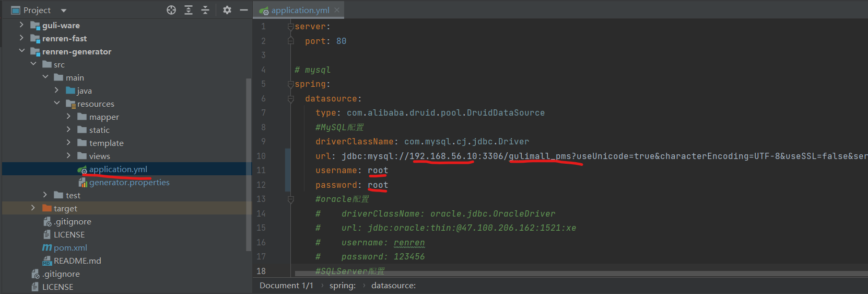Hide the Project tool window
This screenshot has width=868, height=294.
(244, 10)
